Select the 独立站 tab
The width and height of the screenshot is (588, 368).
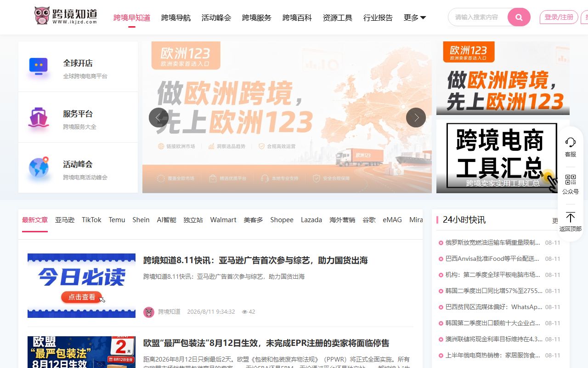coord(193,220)
